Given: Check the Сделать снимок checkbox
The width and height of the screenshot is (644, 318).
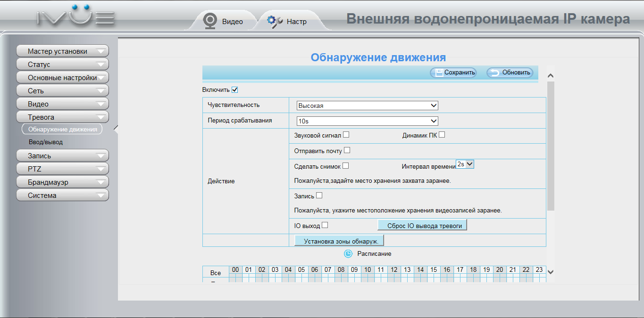Looking at the screenshot, I should coord(345,166).
